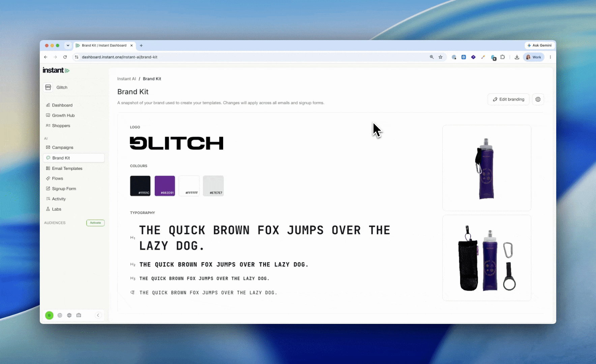Viewport: 596px width, 364px height.
Task: Open the Chrome extensions puzzle icon
Action: (503, 57)
